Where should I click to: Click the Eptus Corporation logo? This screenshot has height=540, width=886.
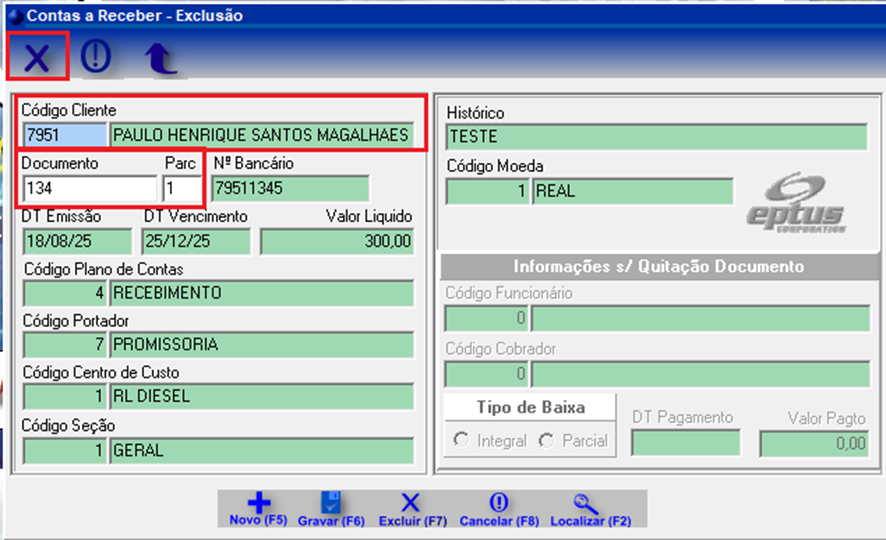[x=796, y=204]
